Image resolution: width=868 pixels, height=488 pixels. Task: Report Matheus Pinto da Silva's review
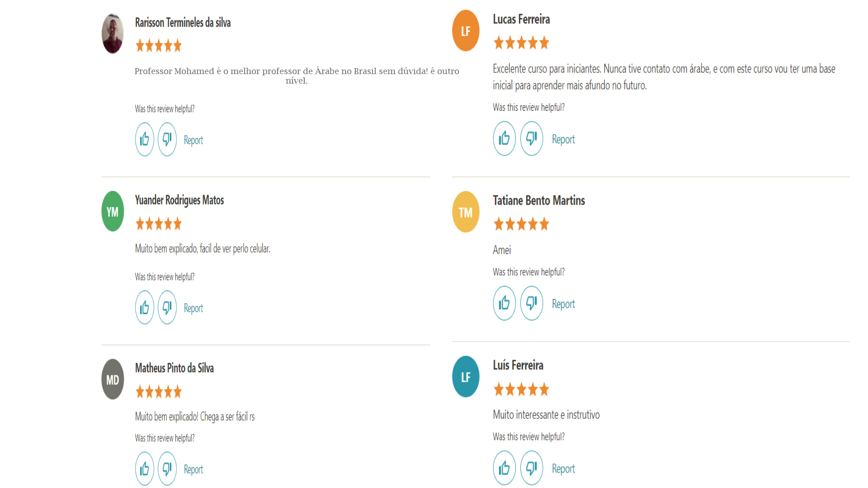pos(193,470)
